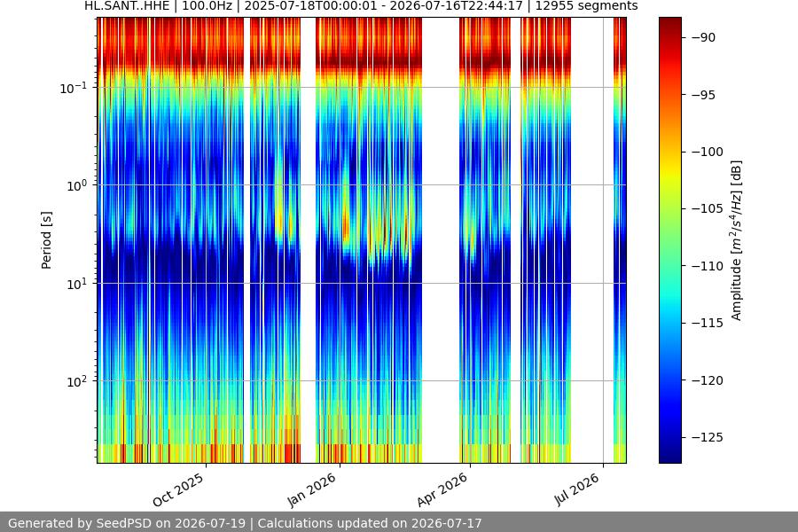The height and width of the screenshot is (532, 798).
Task: Click the −95 colorbar tick label
Action: (x=704, y=95)
